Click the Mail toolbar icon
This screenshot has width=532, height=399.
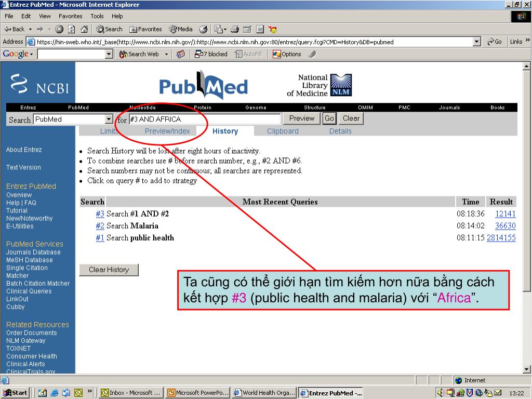tap(219, 29)
